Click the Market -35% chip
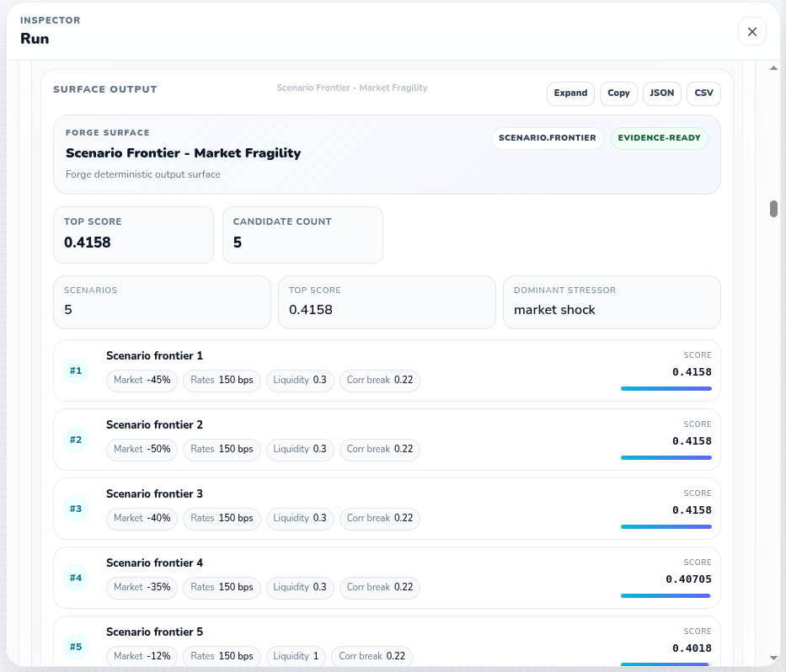This screenshot has width=786, height=672. coord(142,588)
